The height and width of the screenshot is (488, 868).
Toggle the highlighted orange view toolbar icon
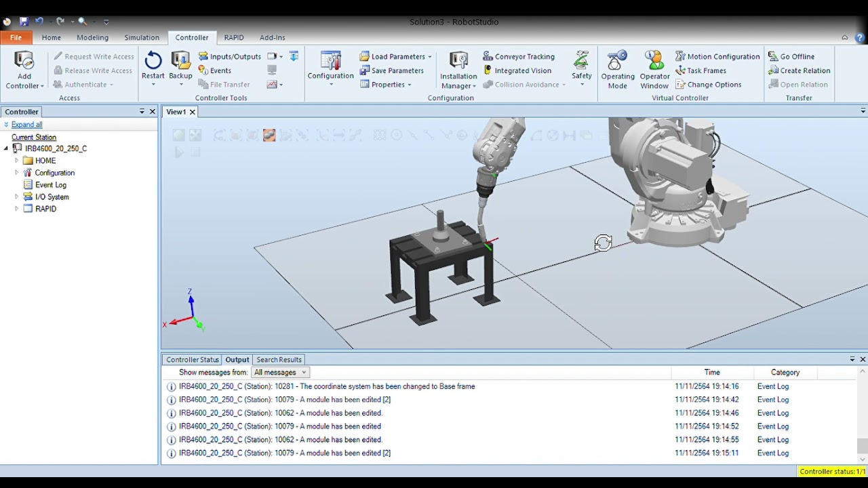point(269,136)
